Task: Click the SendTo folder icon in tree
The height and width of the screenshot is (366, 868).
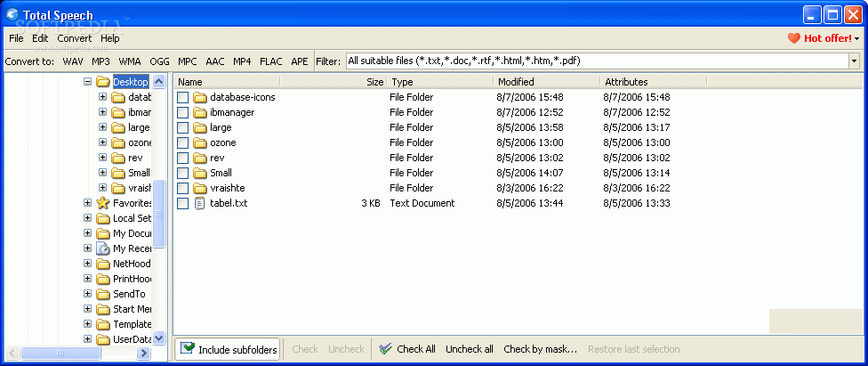Action: [103, 293]
